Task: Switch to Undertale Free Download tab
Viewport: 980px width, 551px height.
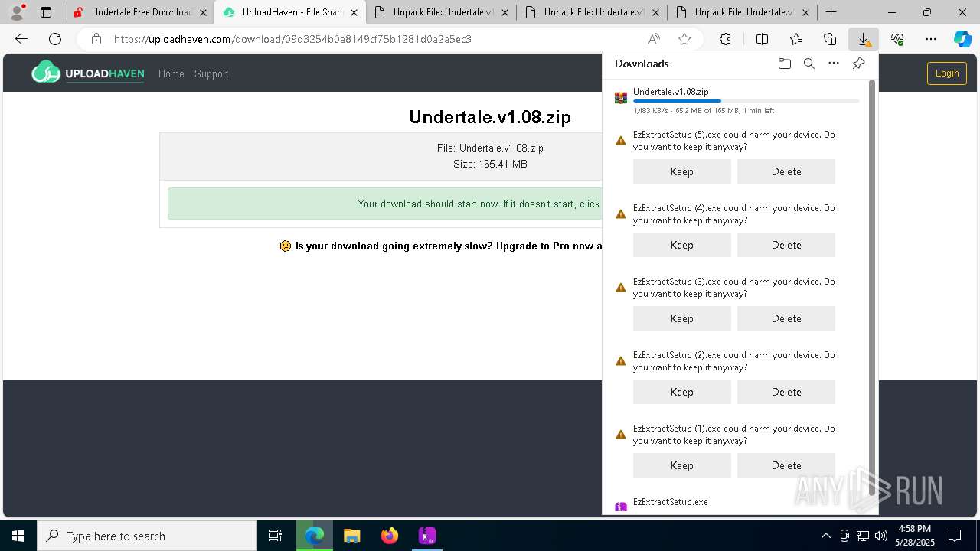Action: 139,12
